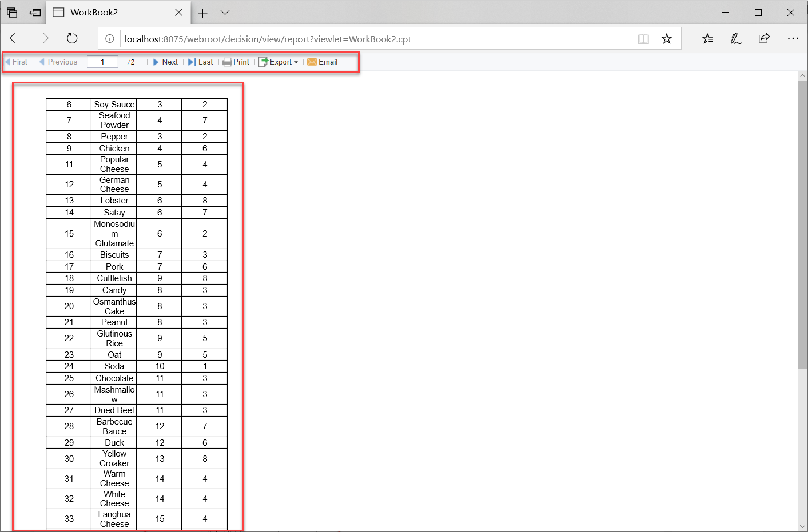Open Windows Ink pen icon in Edge

(x=735, y=38)
